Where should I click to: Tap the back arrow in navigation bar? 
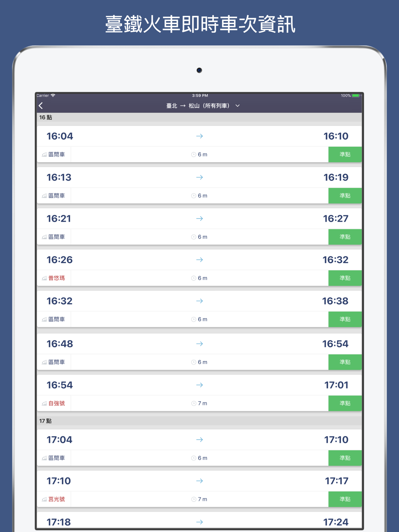click(41, 106)
